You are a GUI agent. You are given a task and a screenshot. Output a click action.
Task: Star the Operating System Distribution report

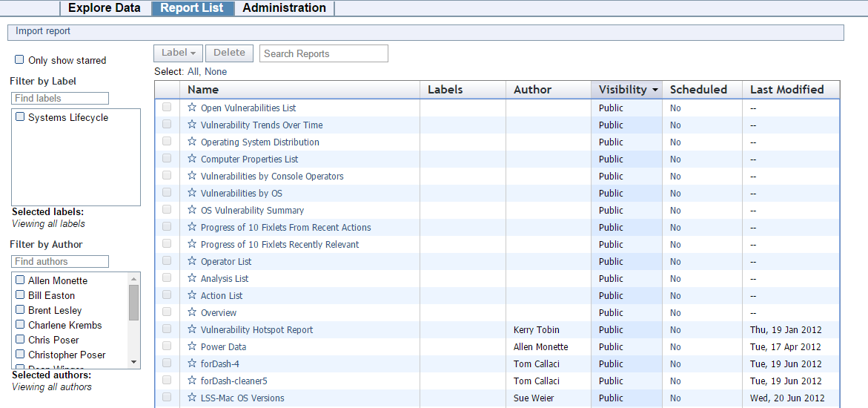192,142
